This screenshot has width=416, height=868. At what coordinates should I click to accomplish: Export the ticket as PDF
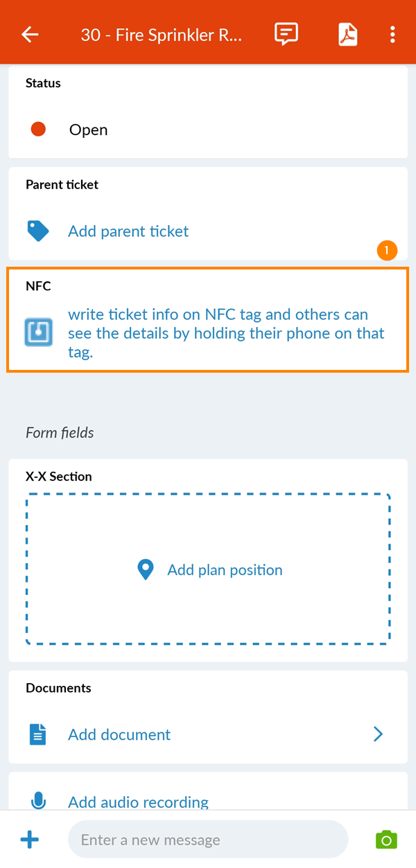(x=347, y=34)
